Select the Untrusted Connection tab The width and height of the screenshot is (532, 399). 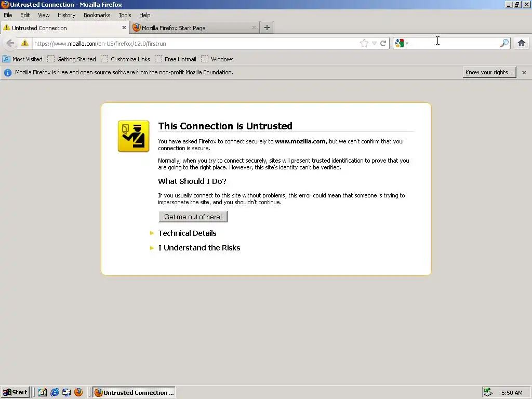(65, 28)
